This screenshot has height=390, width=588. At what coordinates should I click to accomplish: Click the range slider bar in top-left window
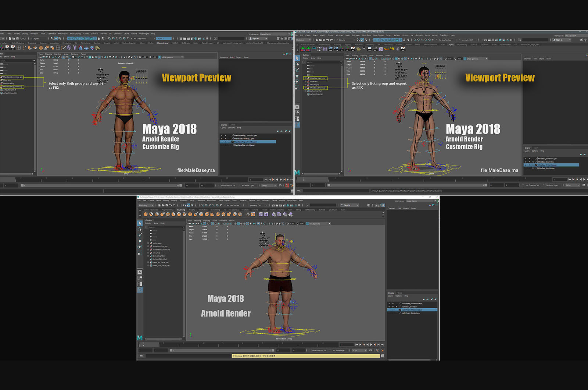[101, 185]
